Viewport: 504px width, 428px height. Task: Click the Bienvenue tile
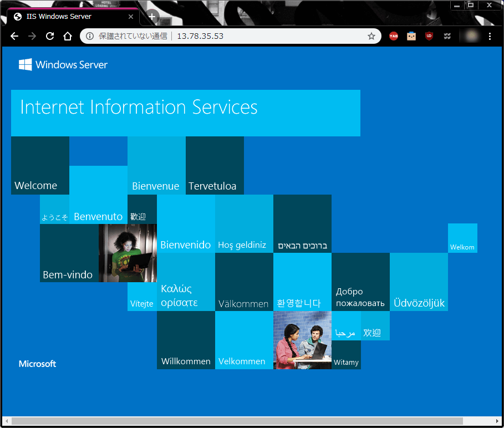pos(156,165)
